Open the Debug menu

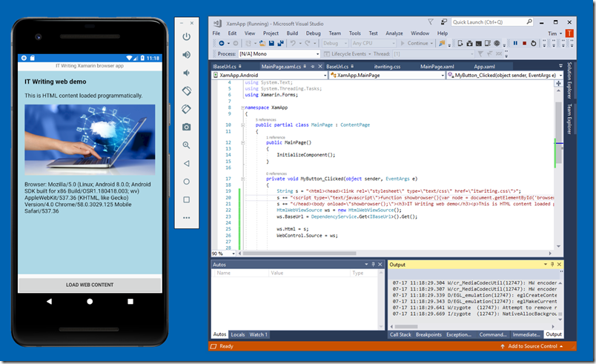[314, 33]
